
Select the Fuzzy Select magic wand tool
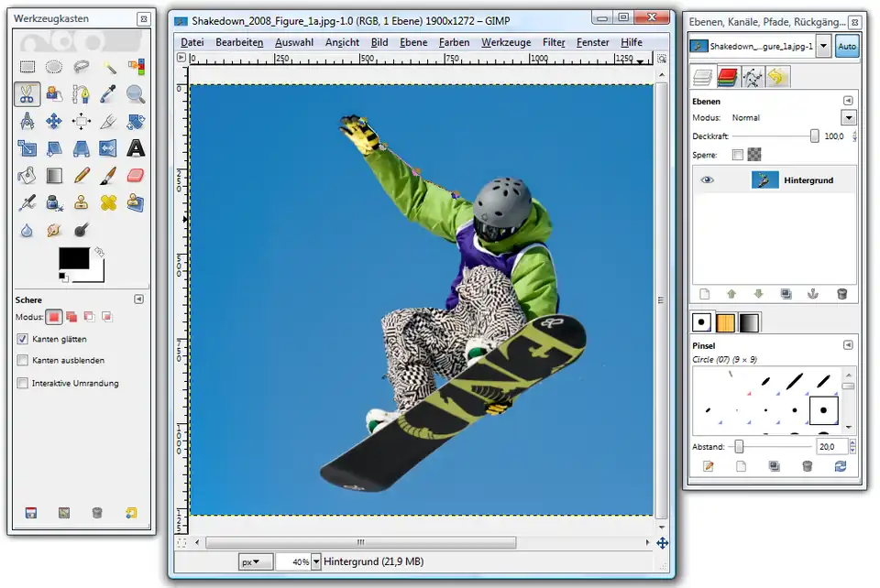click(x=109, y=66)
